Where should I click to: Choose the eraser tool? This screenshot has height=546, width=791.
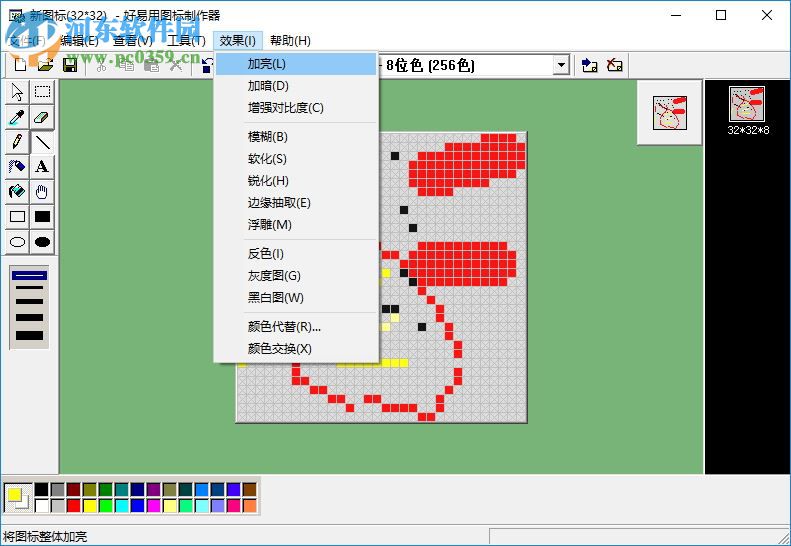click(x=42, y=117)
